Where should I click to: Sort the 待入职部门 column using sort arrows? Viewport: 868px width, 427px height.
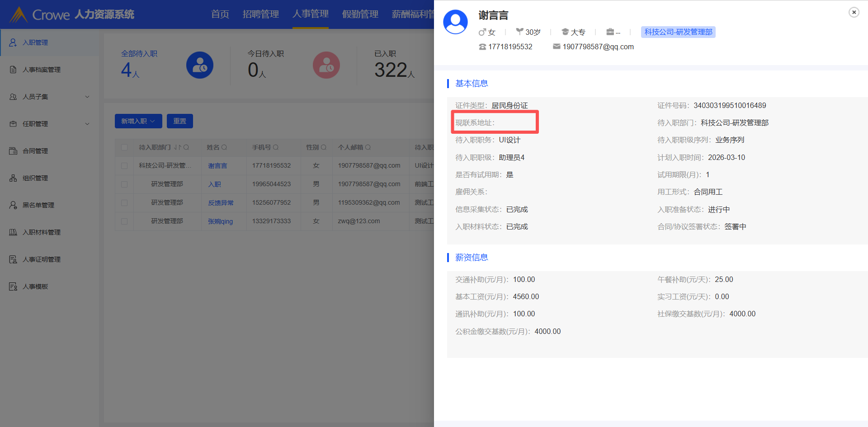coord(177,147)
